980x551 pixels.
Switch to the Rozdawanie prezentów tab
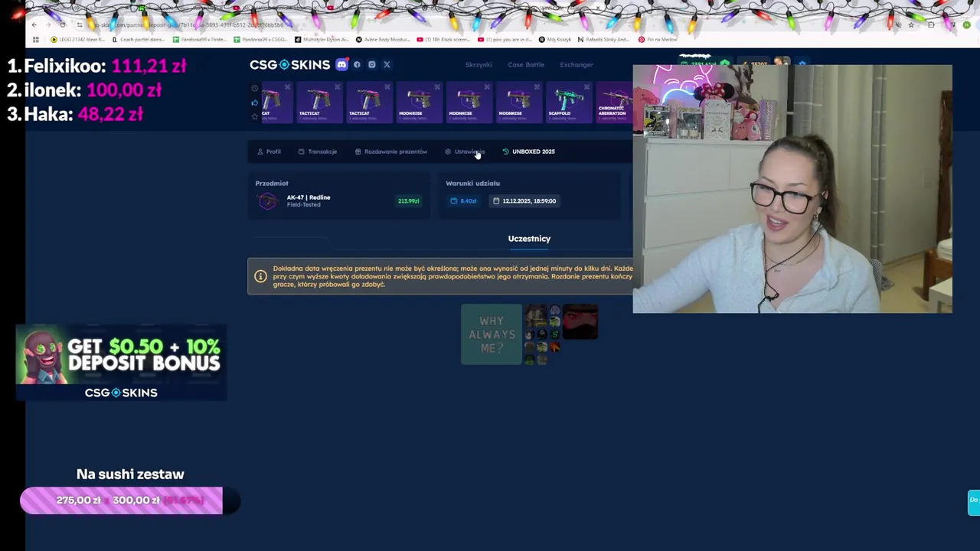point(390,152)
